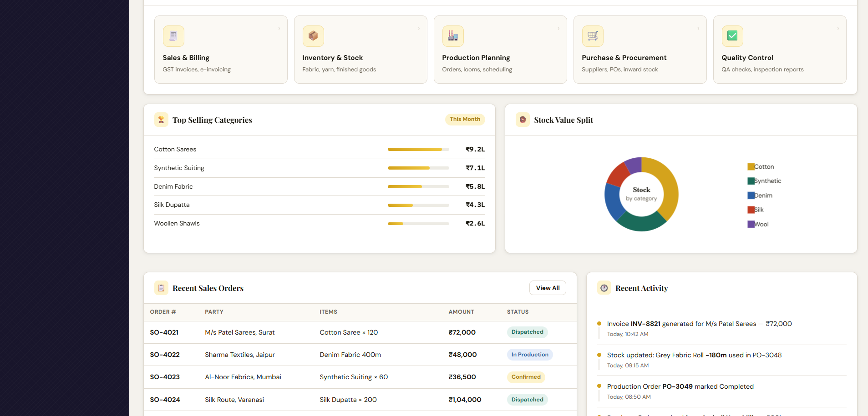Open order SO-4022 row
This screenshot has height=416, width=868.
point(360,355)
